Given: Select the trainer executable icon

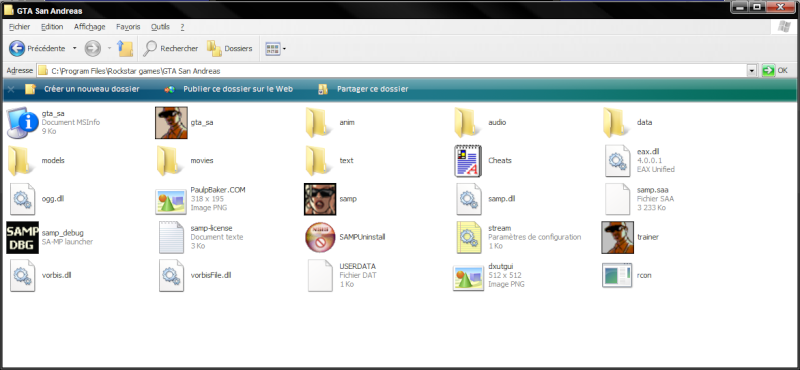Looking at the screenshot, I should tap(617, 237).
